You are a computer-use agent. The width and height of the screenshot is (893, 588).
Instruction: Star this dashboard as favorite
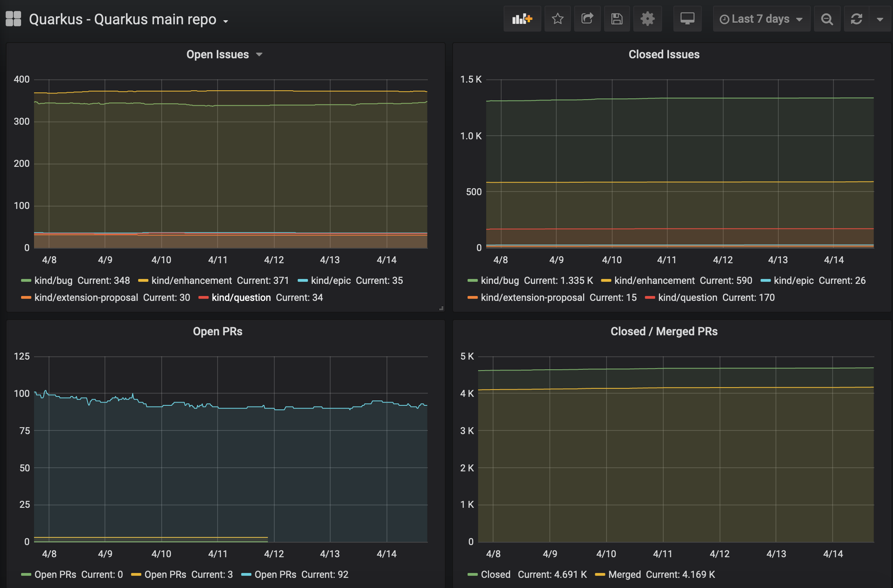click(558, 19)
